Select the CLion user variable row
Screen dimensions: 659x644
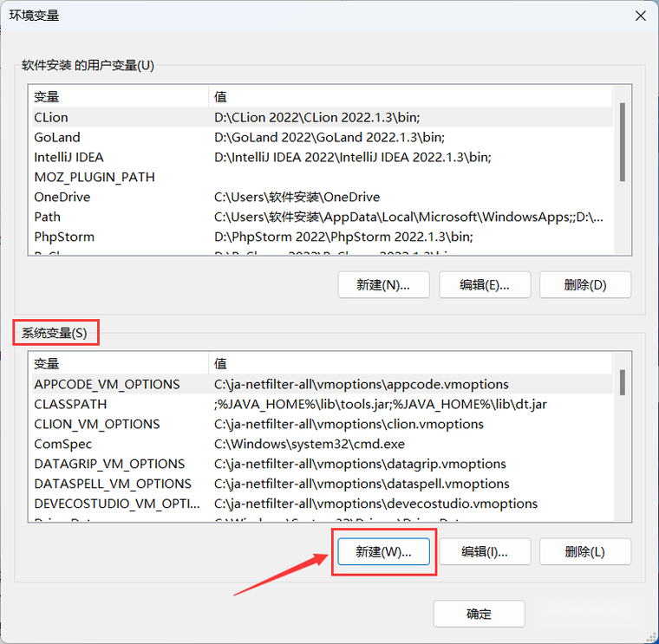click(x=322, y=117)
